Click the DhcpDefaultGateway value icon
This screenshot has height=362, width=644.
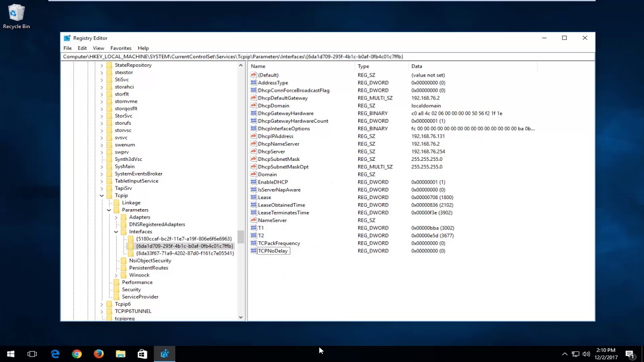pos(254,98)
